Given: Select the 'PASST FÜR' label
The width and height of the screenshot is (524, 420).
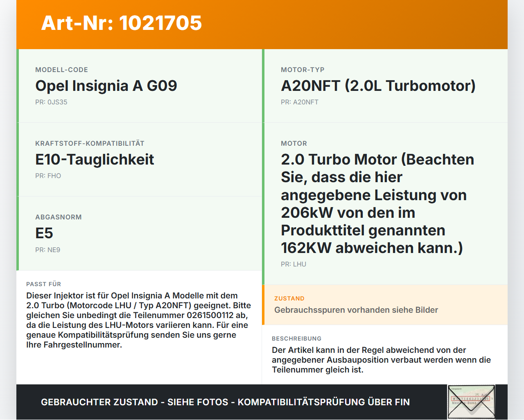Looking at the screenshot, I should tap(43, 284).
